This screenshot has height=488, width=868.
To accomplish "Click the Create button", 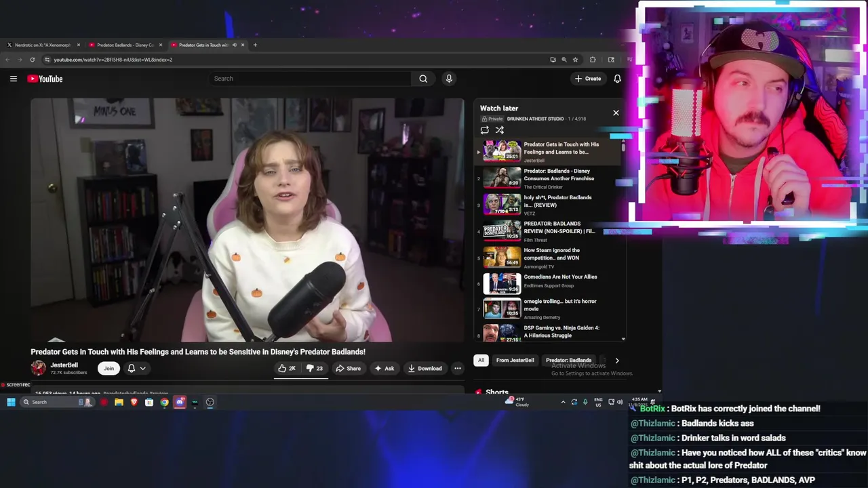I will click(x=588, y=79).
